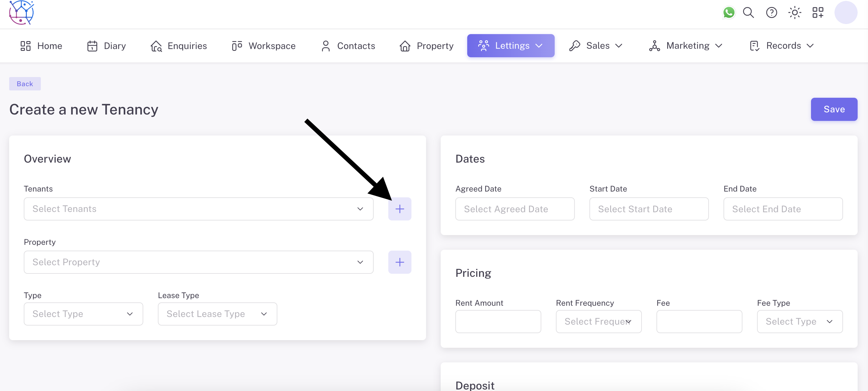This screenshot has width=868, height=391.
Task: Add a new tenant with plus button
Action: tap(400, 209)
